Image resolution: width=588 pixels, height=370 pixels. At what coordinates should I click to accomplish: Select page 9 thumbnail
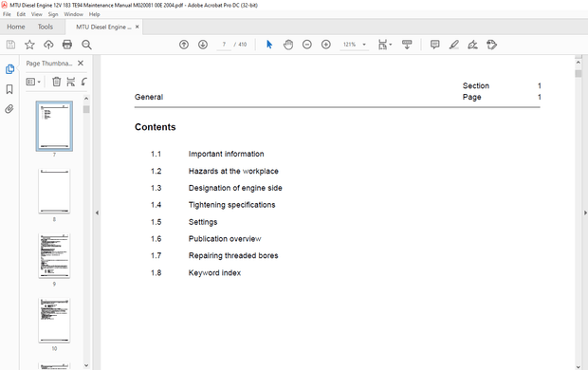click(54, 256)
